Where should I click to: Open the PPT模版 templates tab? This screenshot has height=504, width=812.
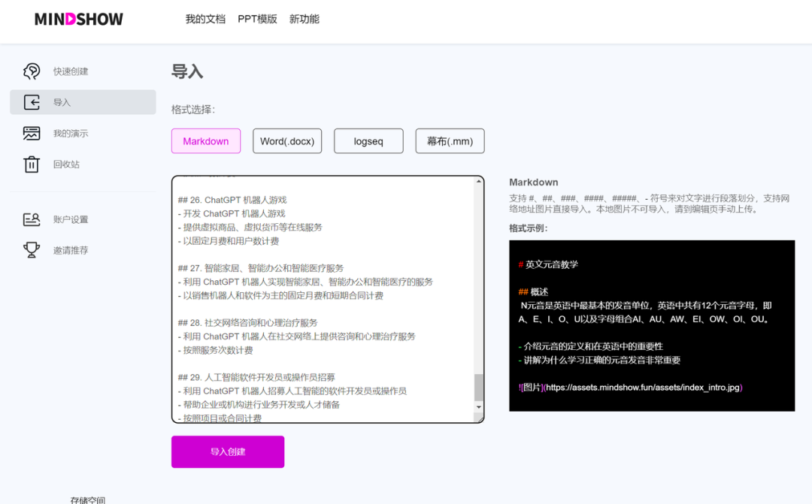256,18
